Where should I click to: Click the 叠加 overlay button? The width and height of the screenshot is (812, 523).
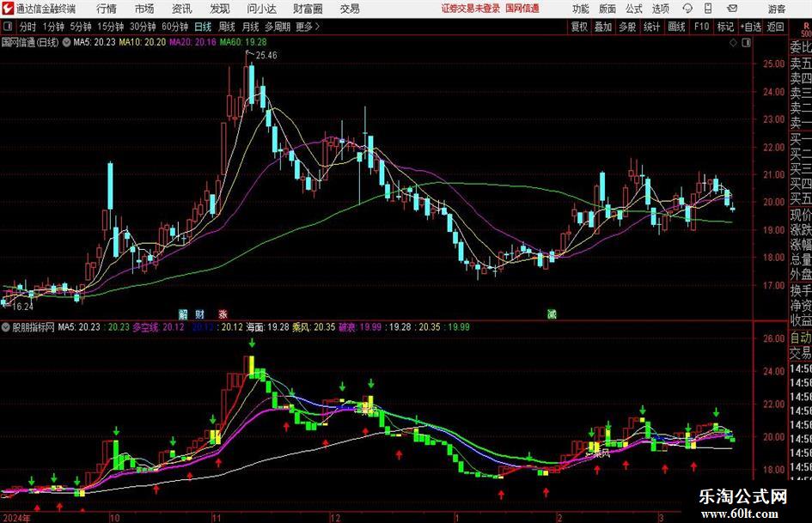603,27
